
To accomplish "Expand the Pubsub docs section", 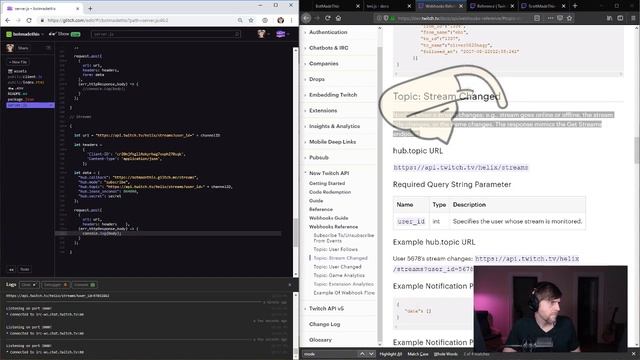I will coord(318,158).
